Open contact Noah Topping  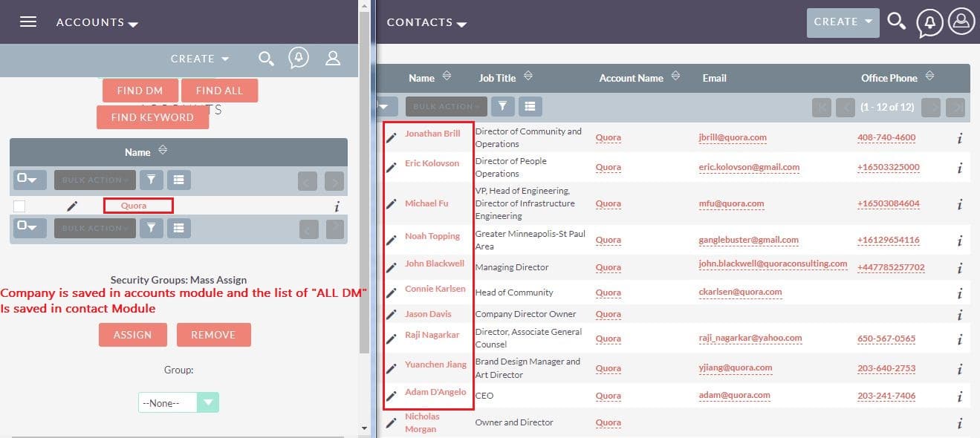[x=432, y=236]
